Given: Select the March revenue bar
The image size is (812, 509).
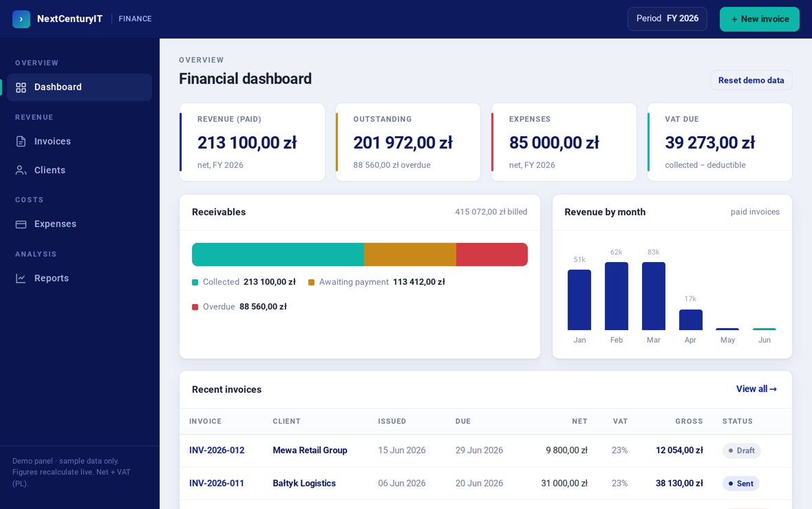Looking at the screenshot, I should pos(654,296).
